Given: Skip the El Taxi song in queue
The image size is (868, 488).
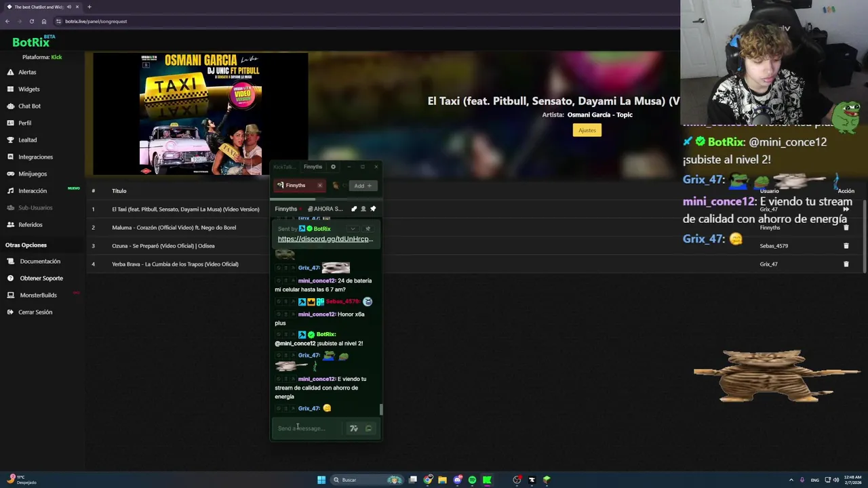Looking at the screenshot, I should (x=846, y=209).
